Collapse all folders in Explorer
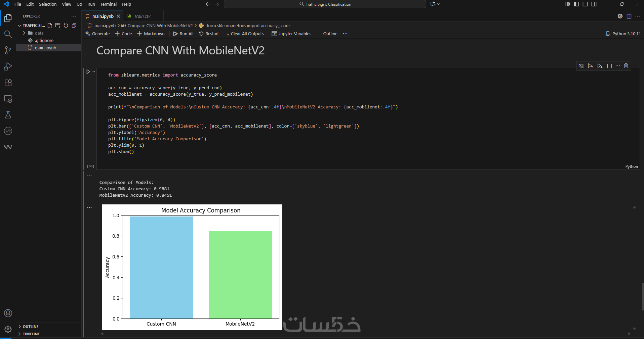Image resolution: width=644 pixels, height=339 pixels. (74, 26)
